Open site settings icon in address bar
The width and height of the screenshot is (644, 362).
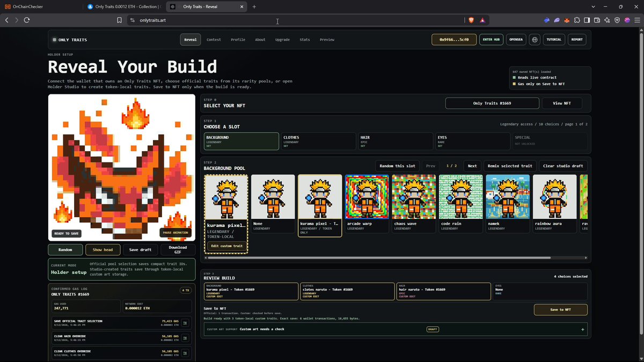tap(132, 20)
